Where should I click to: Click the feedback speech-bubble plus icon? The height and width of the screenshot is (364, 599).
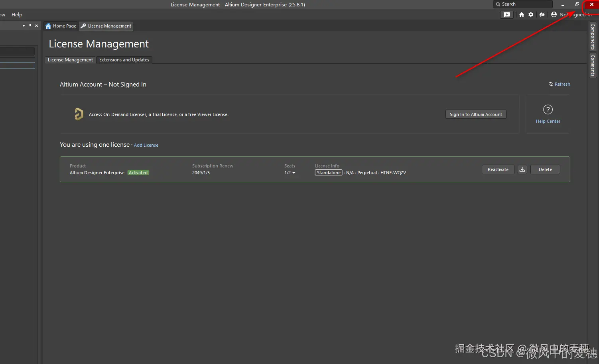(506, 14)
